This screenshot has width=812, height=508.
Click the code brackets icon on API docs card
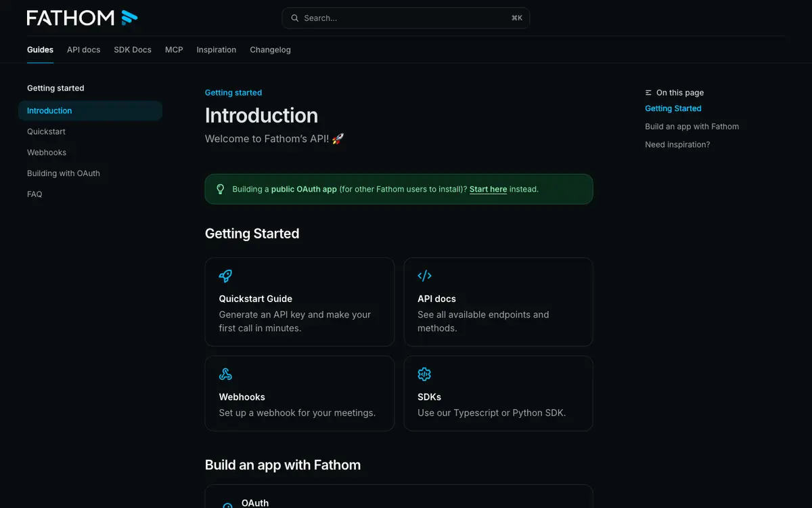click(x=424, y=276)
